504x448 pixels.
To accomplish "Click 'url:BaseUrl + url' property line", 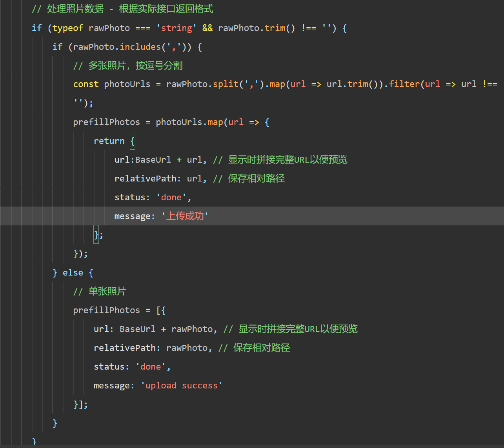I will pyautogui.click(x=160, y=160).
